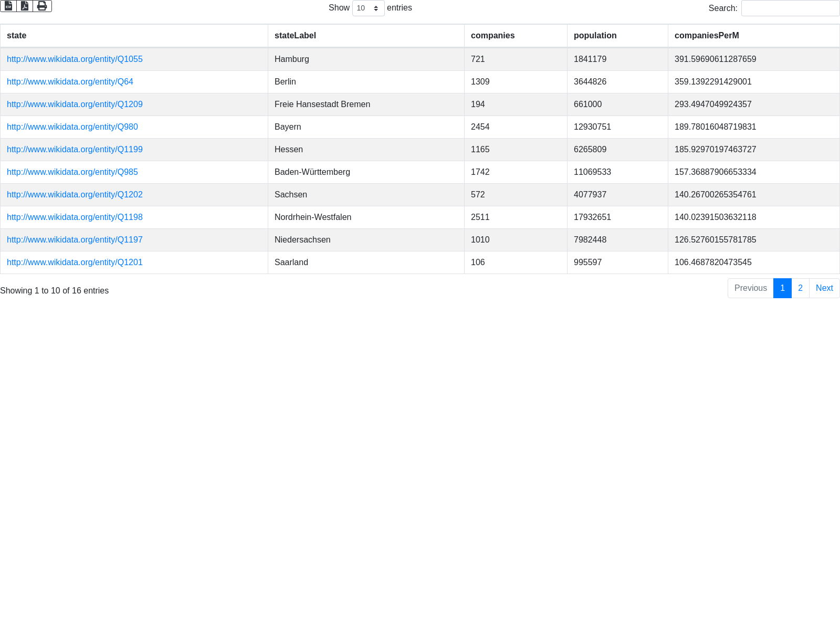Sort table by state column header
Screen dimensions: 840x630
point(16,36)
